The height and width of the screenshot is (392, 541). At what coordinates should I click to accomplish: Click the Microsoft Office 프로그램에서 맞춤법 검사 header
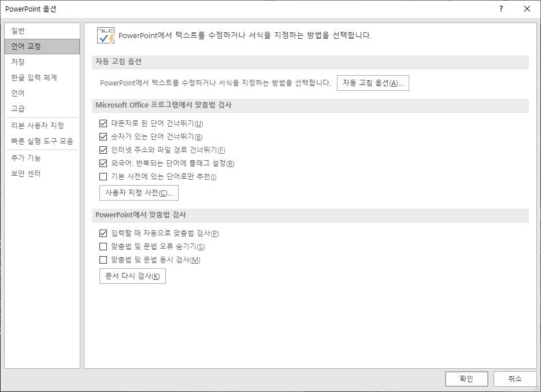(x=310, y=106)
